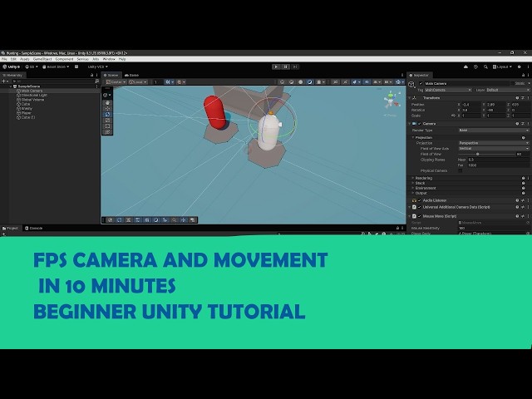Toggle the Static checkbox

pyautogui.click(x=512, y=83)
